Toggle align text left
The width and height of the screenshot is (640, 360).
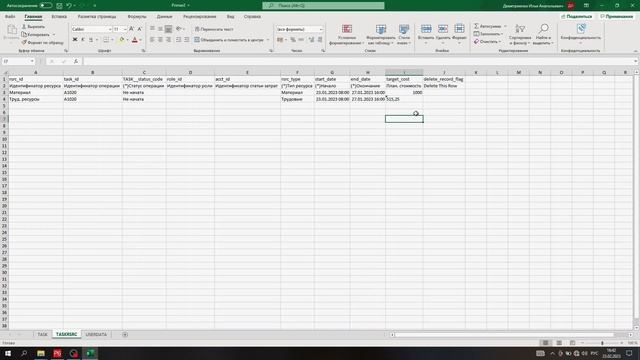point(152,40)
